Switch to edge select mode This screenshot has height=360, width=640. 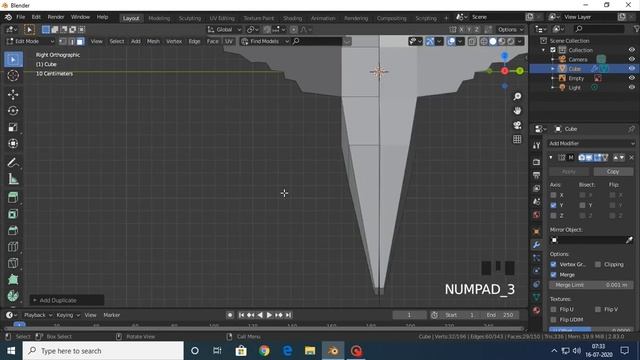(x=71, y=41)
